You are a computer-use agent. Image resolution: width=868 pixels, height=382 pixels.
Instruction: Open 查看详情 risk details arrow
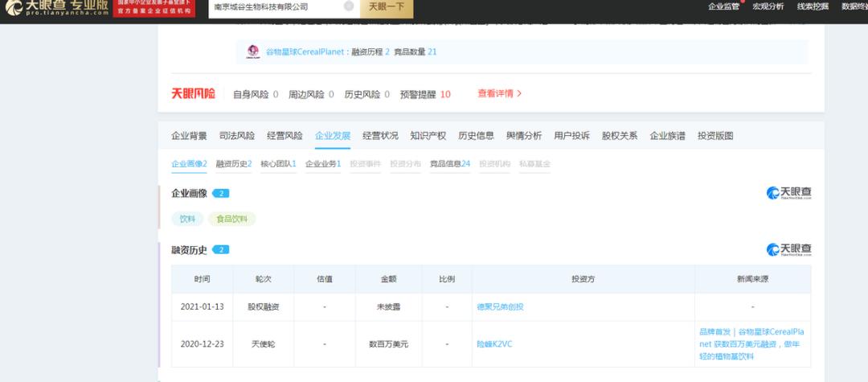[500, 93]
